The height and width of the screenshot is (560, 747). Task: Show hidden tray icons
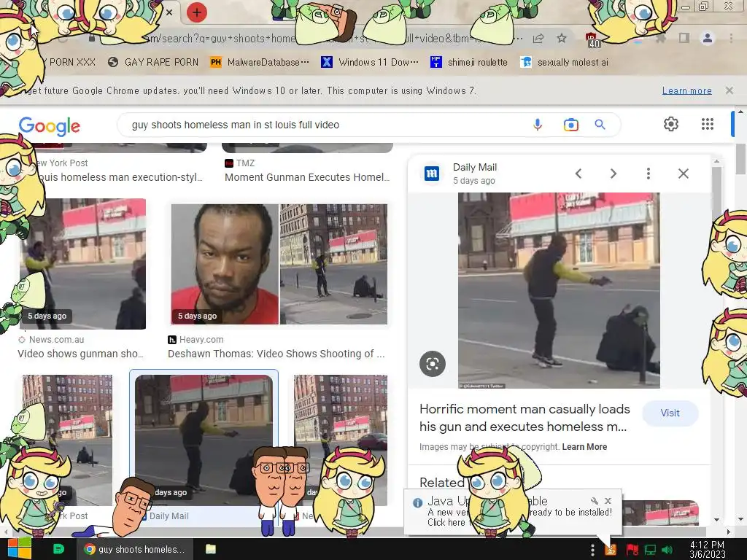pyautogui.click(x=592, y=550)
